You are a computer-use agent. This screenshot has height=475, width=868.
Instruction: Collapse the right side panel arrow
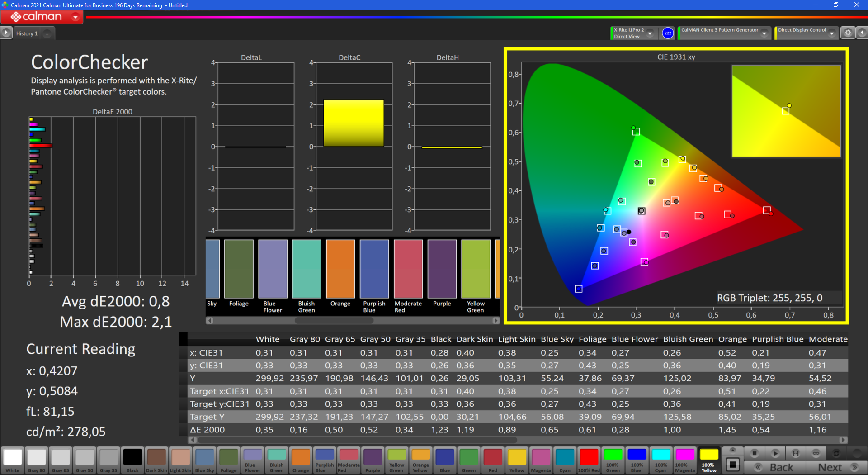tap(862, 33)
